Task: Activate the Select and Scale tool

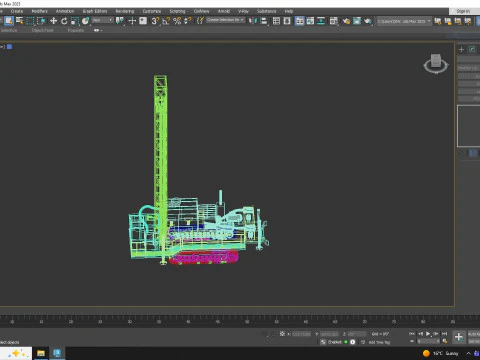Action: pos(75,21)
